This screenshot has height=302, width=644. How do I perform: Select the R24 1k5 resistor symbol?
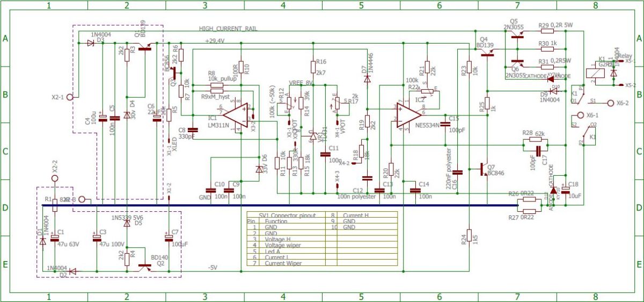tap(469, 235)
